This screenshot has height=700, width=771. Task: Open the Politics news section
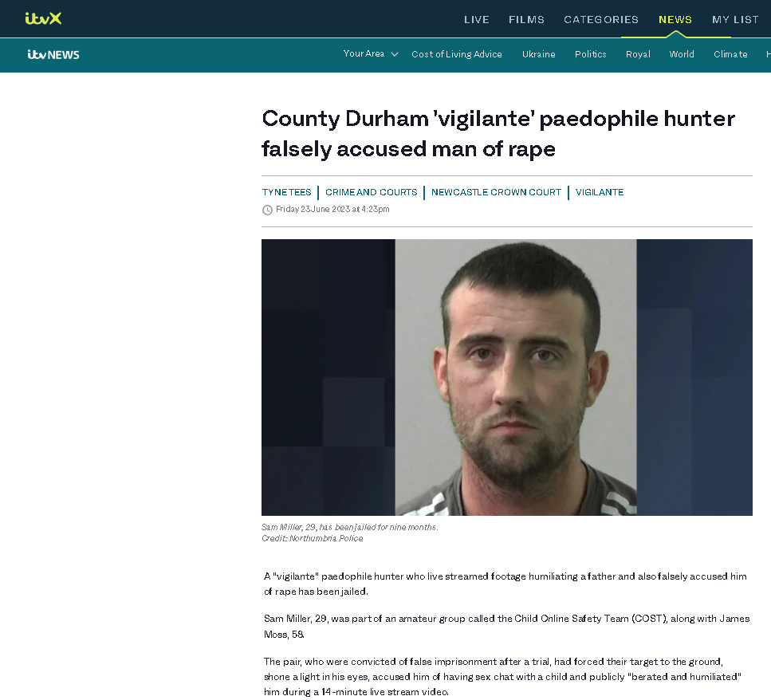pyautogui.click(x=590, y=54)
